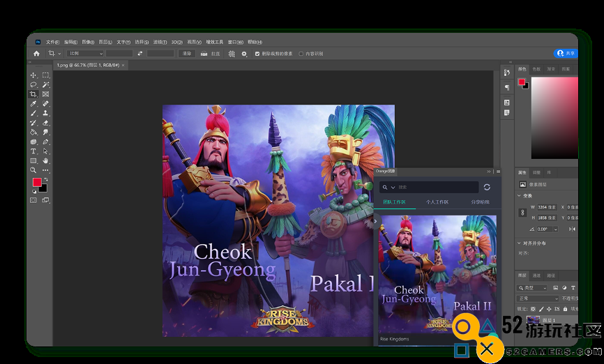This screenshot has width=604, height=364.
Task: Select the Lasso tool
Action: tap(33, 85)
